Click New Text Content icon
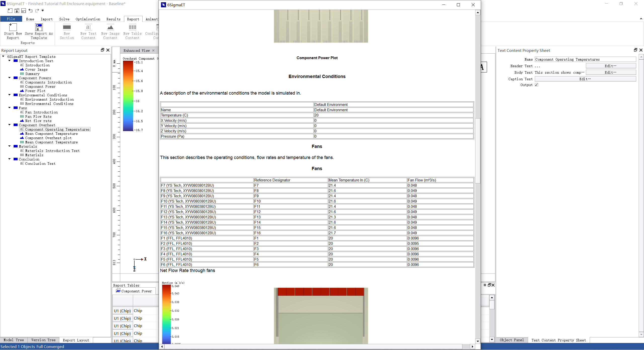 coord(88,27)
